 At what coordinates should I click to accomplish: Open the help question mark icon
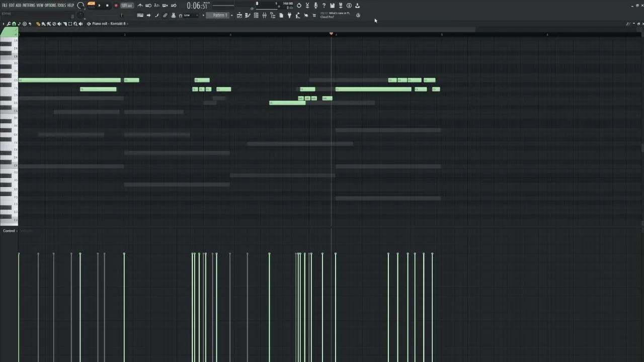point(324,6)
